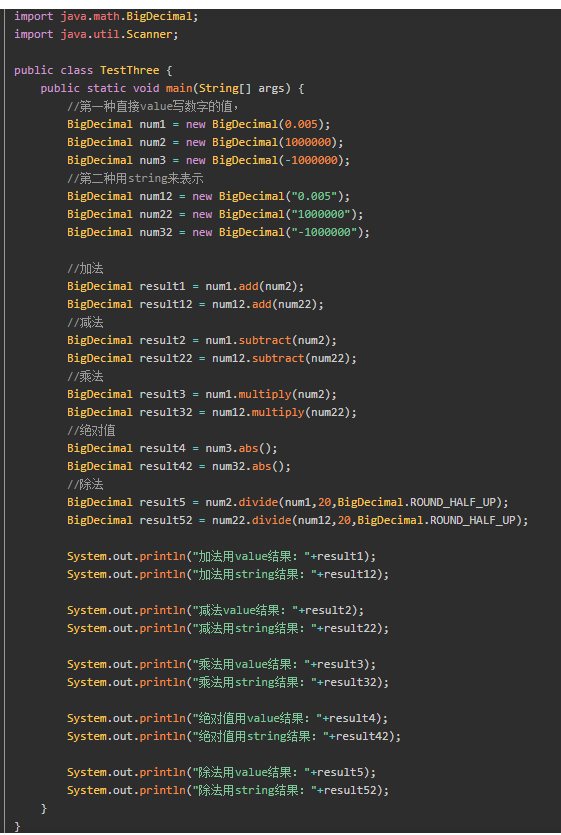561x835 pixels.
Task: Click the //除法 comment
Action: coord(85,485)
